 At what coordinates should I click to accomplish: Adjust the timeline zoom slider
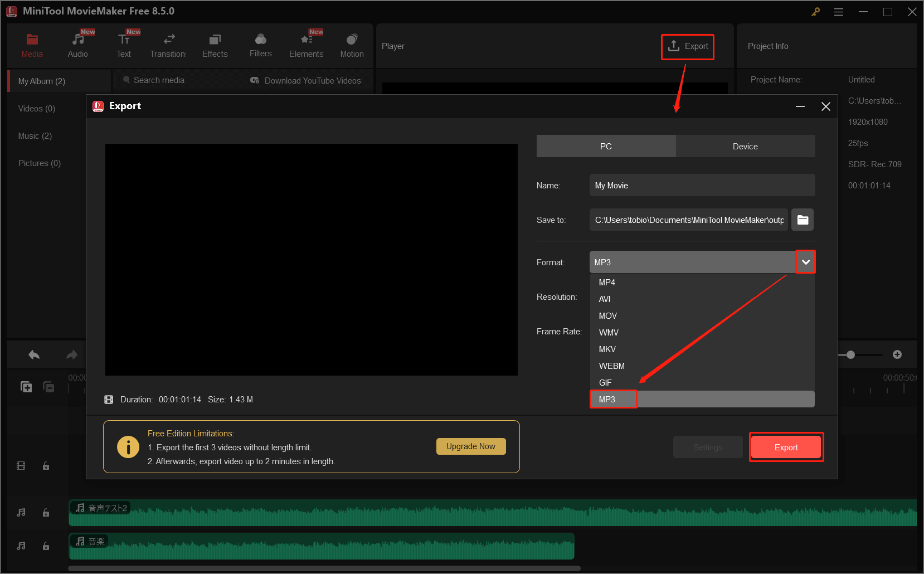[x=851, y=354]
